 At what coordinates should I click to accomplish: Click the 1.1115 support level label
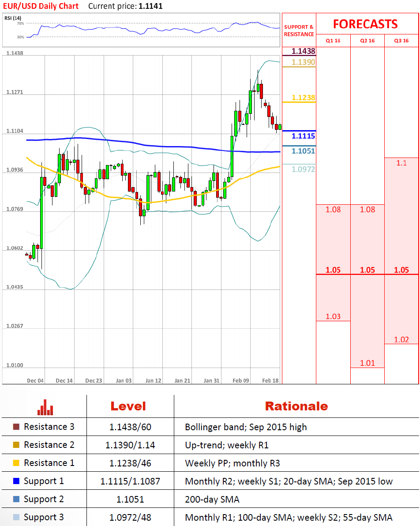(x=303, y=136)
